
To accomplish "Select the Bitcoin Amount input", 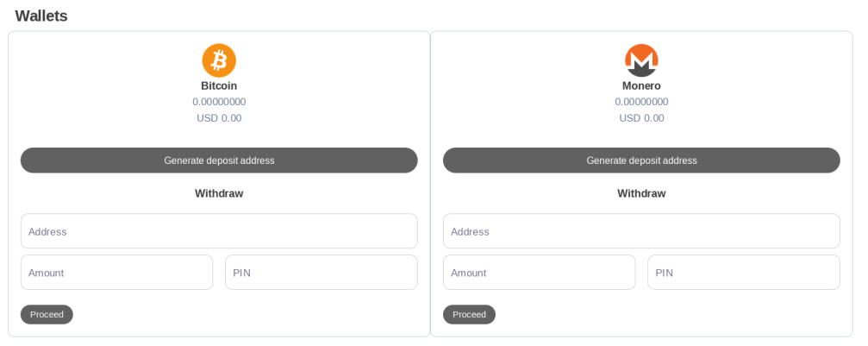I will pyautogui.click(x=116, y=273).
